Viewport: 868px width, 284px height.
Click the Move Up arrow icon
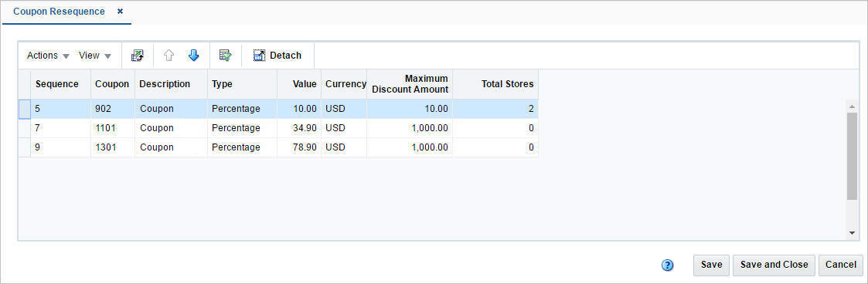tap(168, 56)
